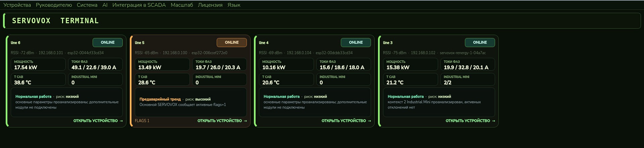Screen dimensions: 644x148
Task: Click the flags=1 message on line 5
Action: (183, 105)
